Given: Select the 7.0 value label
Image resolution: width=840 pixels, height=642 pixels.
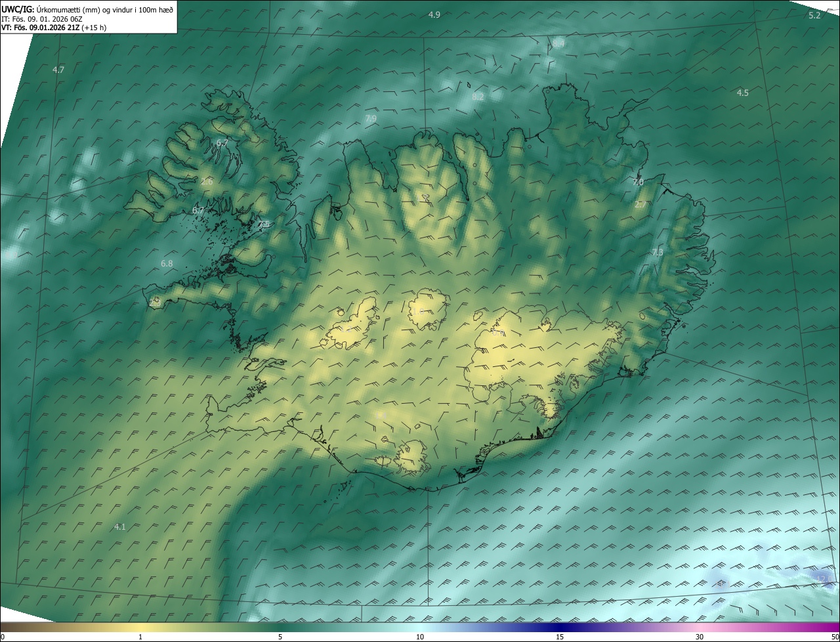Looking at the screenshot, I should (x=638, y=182).
